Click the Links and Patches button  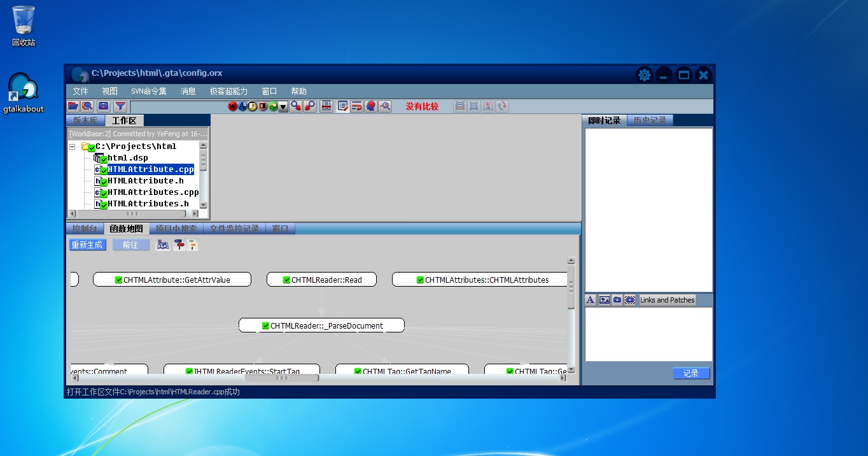[x=668, y=300]
